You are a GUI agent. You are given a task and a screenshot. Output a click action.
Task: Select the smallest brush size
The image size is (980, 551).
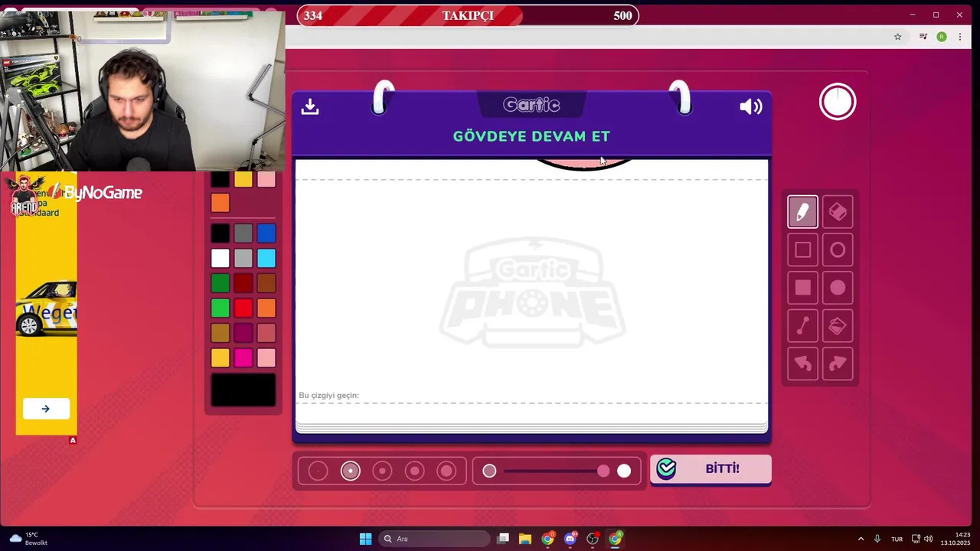pyautogui.click(x=318, y=471)
